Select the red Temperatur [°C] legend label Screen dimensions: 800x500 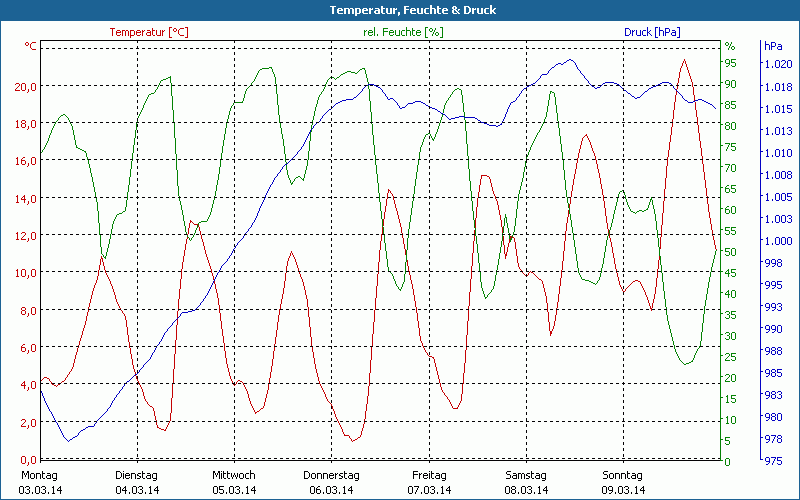(x=149, y=32)
